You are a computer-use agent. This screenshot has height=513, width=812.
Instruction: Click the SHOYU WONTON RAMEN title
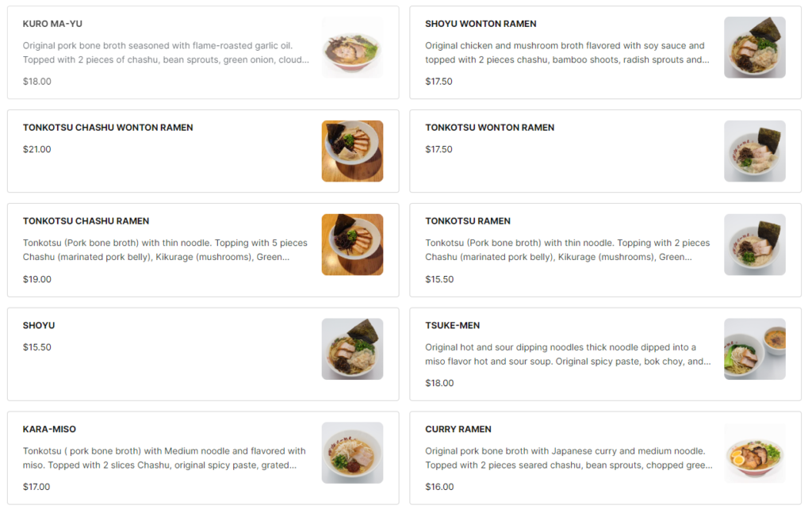[481, 24]
